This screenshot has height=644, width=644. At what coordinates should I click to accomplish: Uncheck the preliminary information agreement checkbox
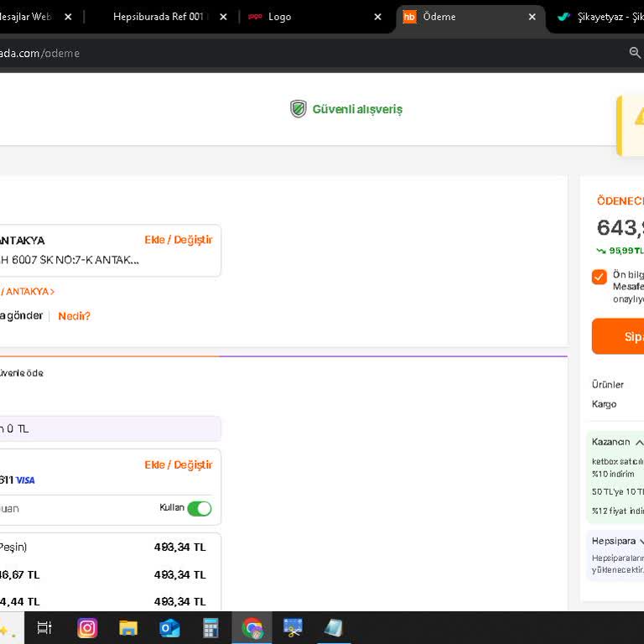pyautogui.click(x=599, y=278)
